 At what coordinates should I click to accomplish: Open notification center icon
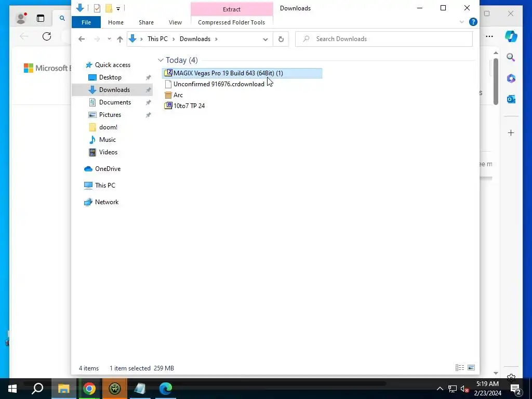516,389
